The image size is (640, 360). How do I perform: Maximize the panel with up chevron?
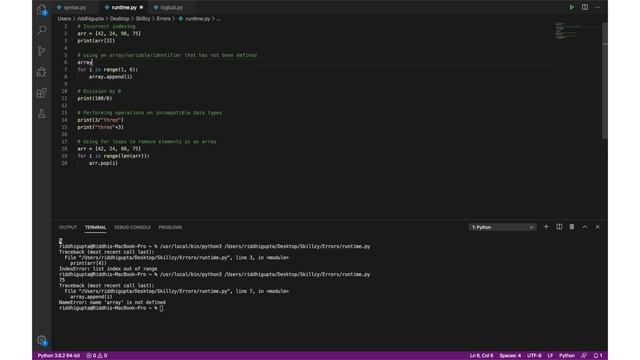[x=584, y=227]
